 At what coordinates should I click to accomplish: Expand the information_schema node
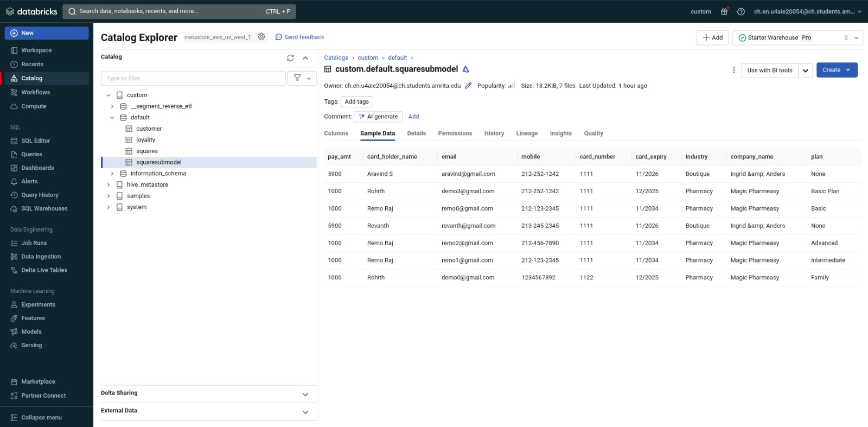[x=112, y=174]
